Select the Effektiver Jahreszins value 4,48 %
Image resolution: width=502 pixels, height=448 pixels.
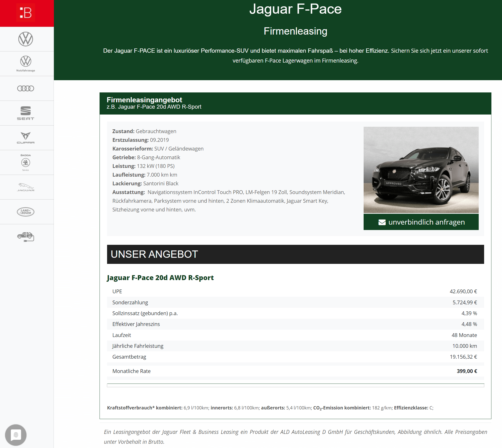tap(469, 324)
